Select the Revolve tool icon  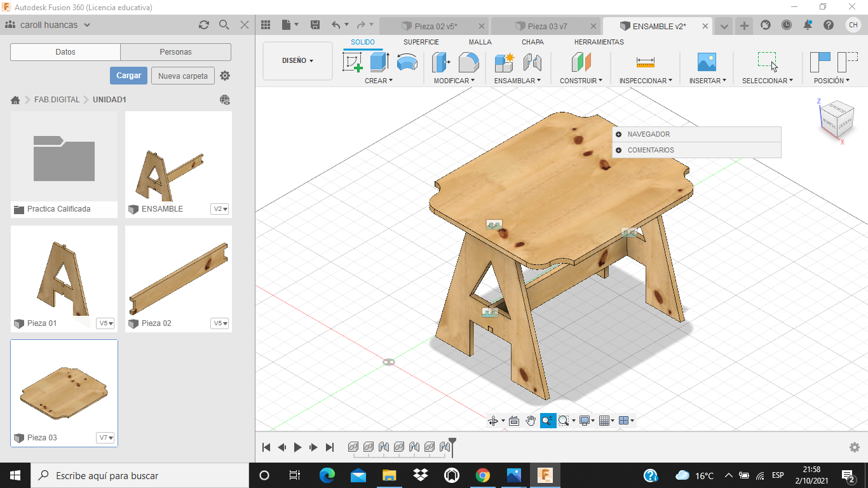coord(407,62)
